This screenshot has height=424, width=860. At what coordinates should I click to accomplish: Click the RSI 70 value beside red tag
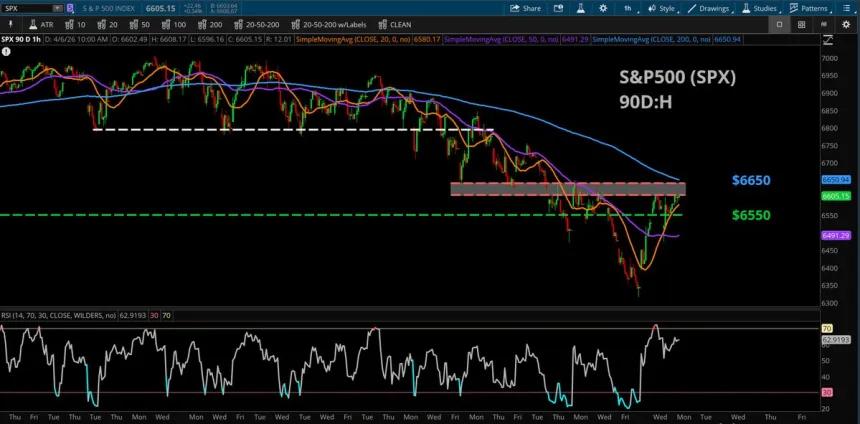pyautogui.click(x=166, y=315)
